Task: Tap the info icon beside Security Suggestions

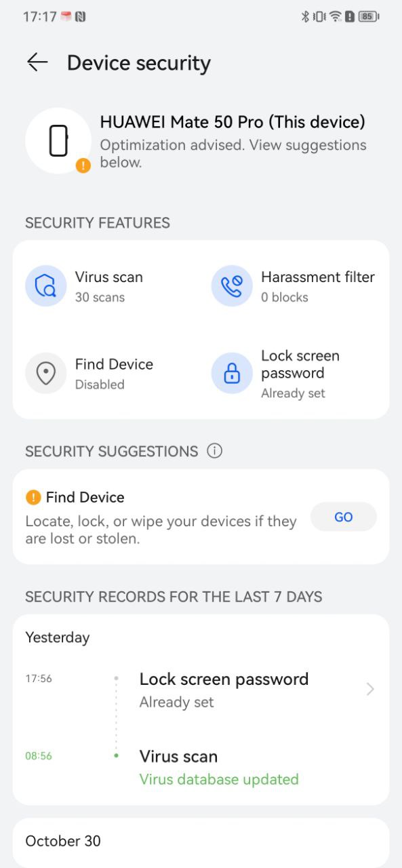Action: point(215,451)
